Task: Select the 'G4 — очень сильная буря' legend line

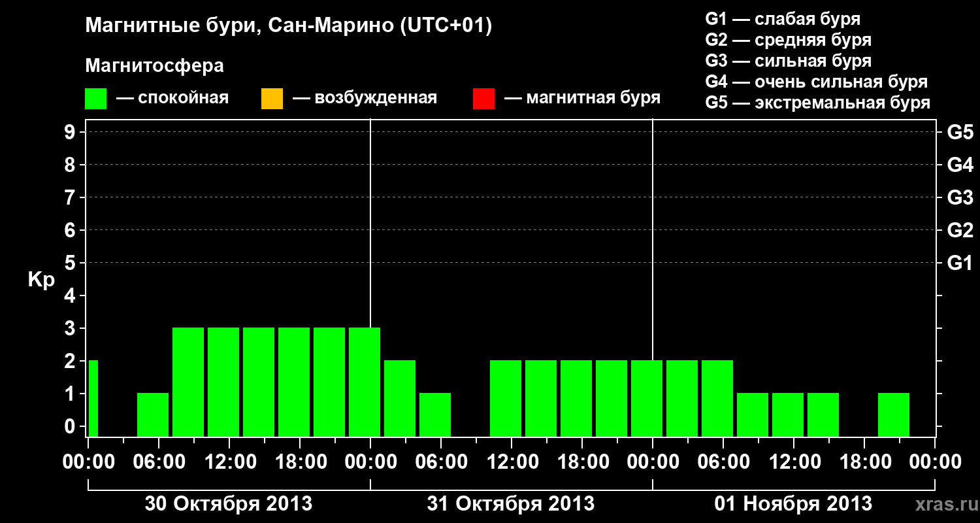Action: coord(817,82)
